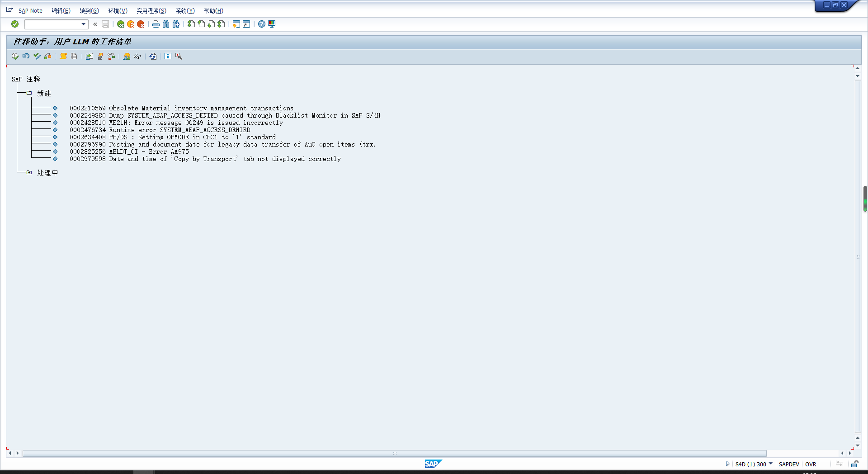Click the clock-with-blocks status icon
Screen dimensions: 868x474
click(111, 56)
